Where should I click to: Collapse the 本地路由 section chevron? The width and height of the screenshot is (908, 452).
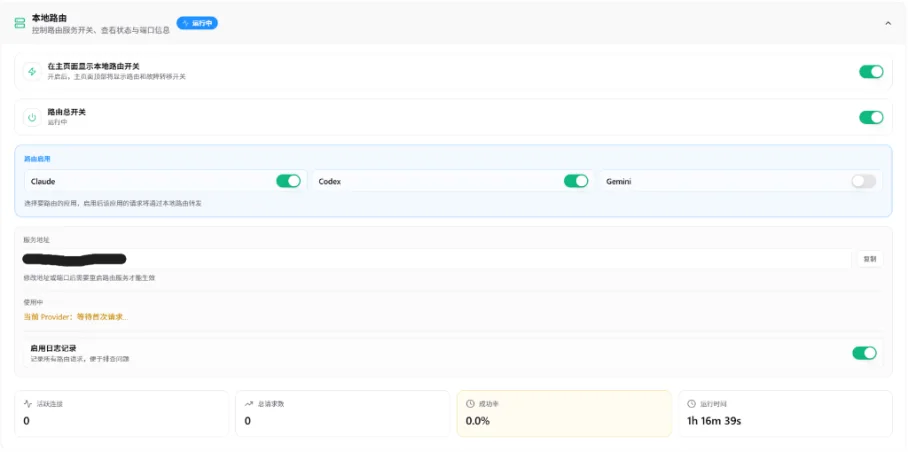[888, 23]
